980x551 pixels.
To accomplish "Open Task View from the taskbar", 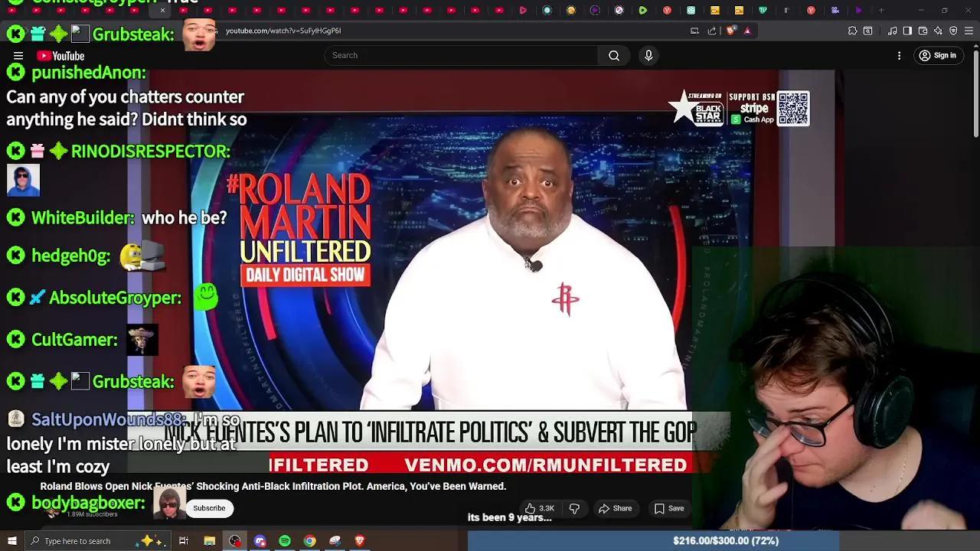I will point(184,541).
